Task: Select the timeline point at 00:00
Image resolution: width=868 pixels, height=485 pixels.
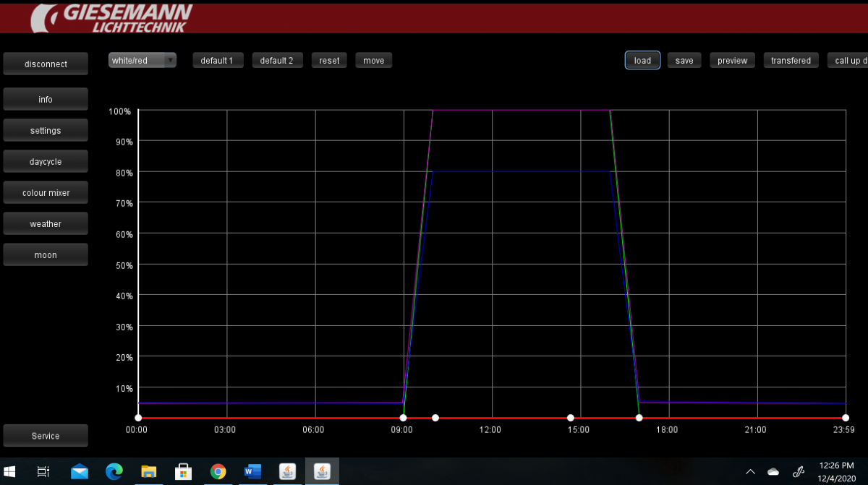Action: click(137, 418)
